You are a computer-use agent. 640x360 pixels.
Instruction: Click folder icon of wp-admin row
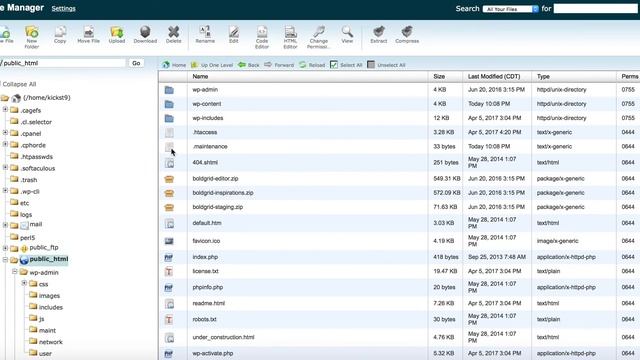(x=169, y=90)
